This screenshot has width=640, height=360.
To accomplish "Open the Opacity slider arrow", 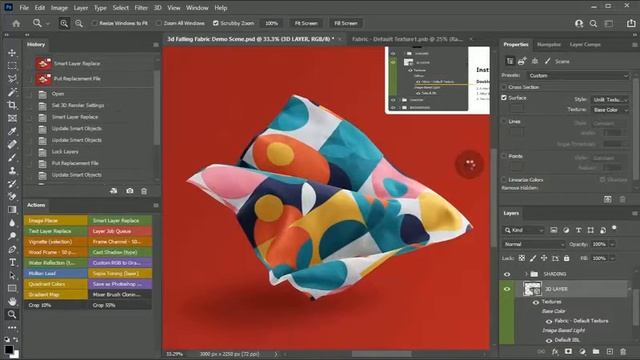I will pos(612,244).
